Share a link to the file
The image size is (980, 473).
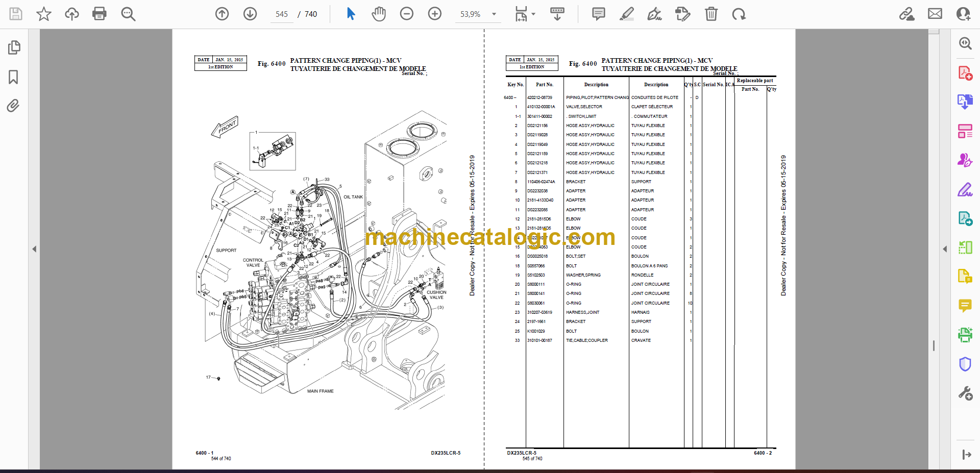(907, 14)
